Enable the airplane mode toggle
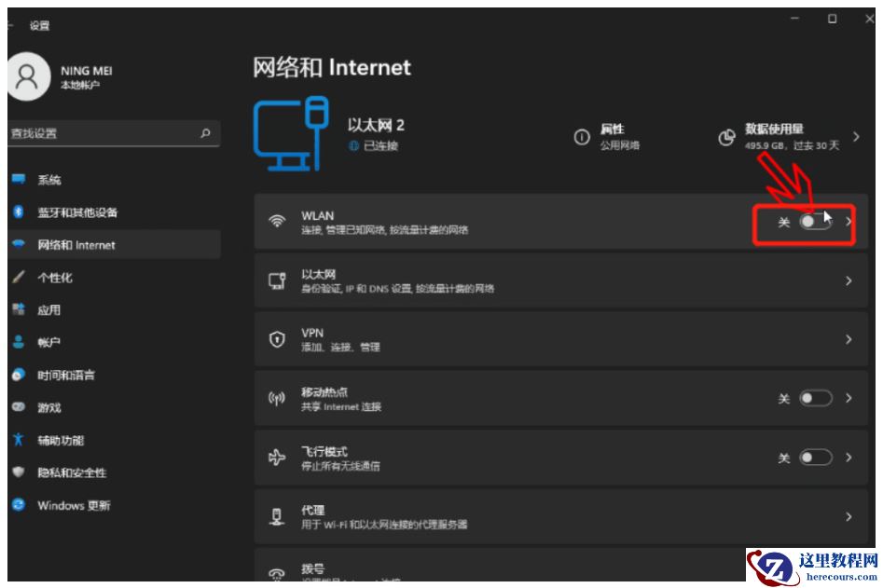Viewport: 883px width, 588px height. (x=815, y=458)
